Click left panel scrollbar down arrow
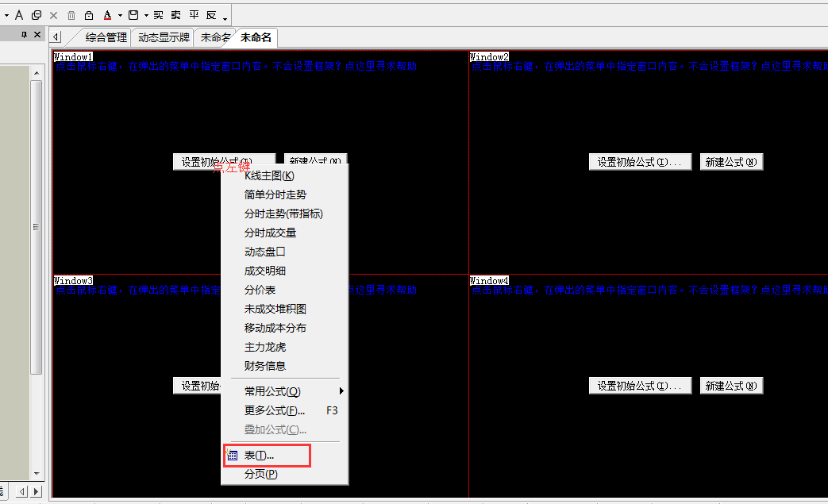828x504 pixels. point(37,473)
